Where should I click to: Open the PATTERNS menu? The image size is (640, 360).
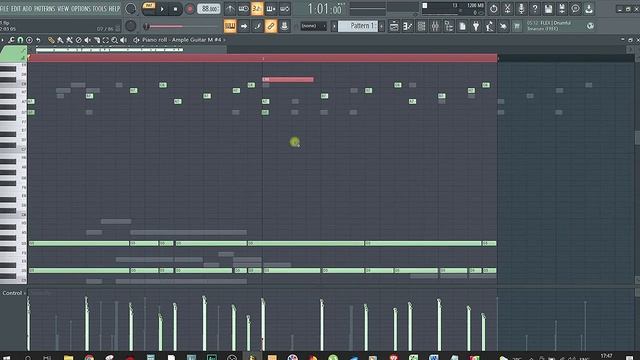point(44,9)
